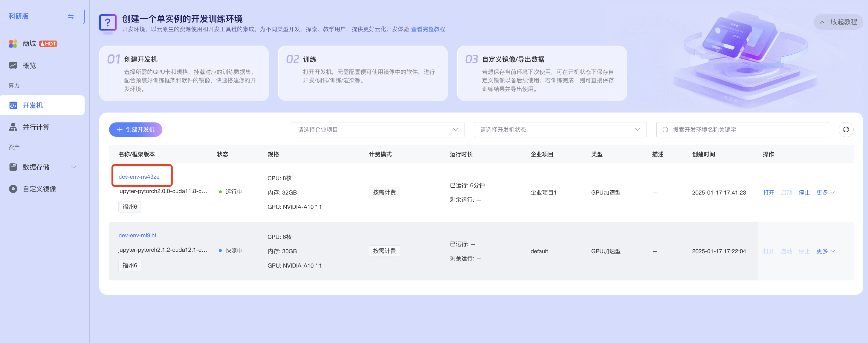This screenshot has height=343, width=868.
Task: Click 2025-01-17 17:41:23 creation time
Action: coord(719,192)
